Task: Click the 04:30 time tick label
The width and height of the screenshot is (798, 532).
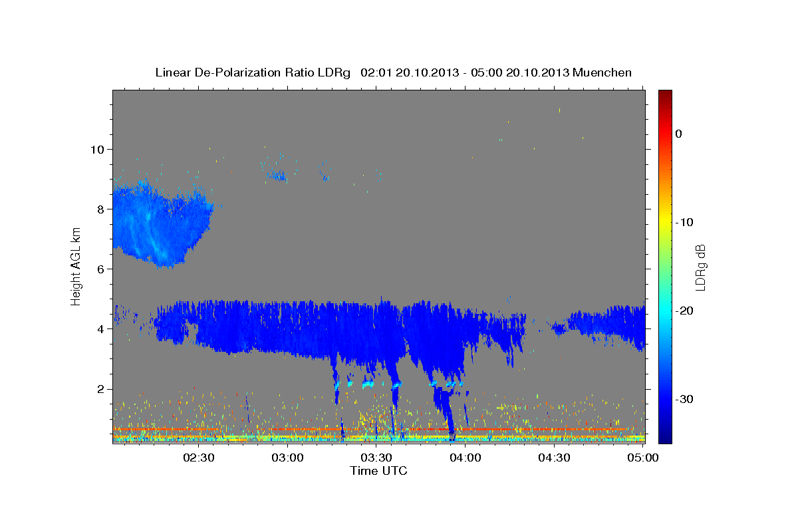Action: pos(554,458)
